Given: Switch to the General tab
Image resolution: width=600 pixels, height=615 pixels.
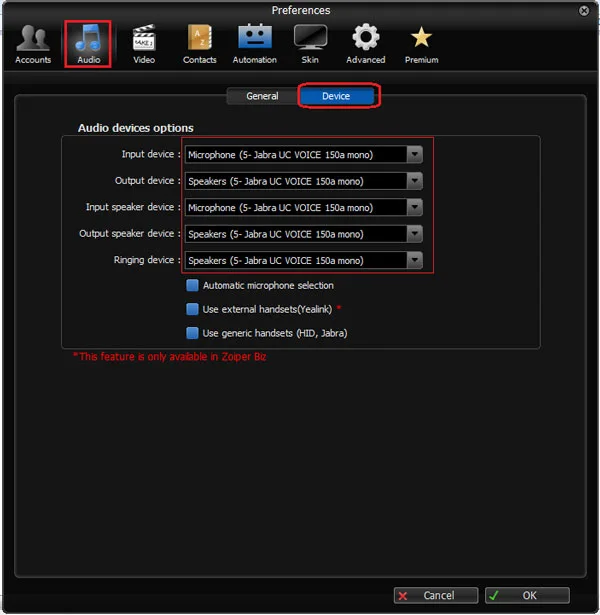Looking at the screenshot, I should point(262,96).
